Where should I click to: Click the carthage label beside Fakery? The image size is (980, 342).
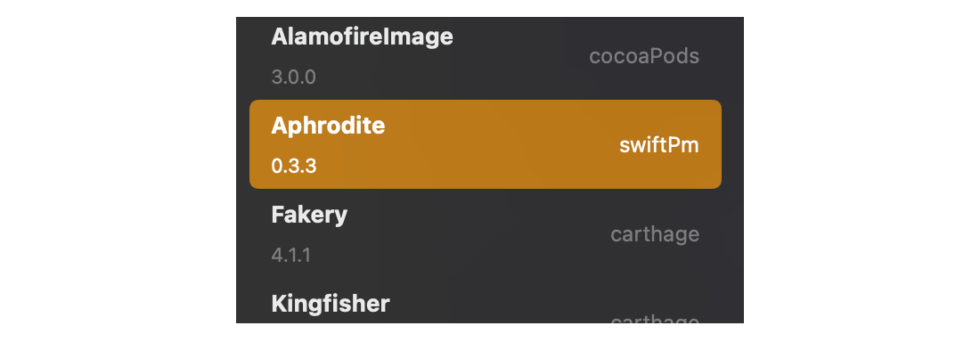tap(655, 235)
